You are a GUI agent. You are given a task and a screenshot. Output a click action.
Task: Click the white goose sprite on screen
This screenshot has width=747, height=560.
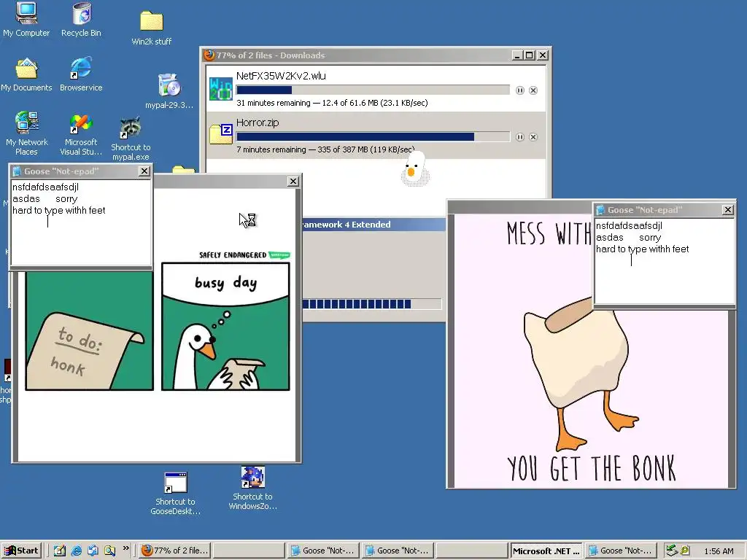pos(414,169)
